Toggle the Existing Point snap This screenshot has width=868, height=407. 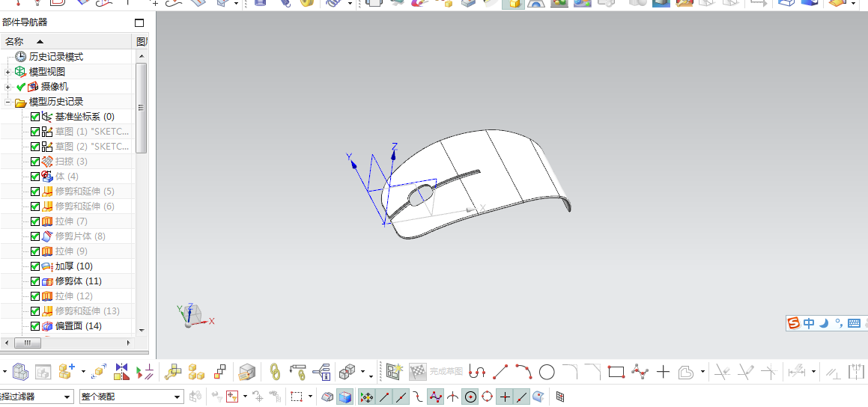(x=505, y=397)
